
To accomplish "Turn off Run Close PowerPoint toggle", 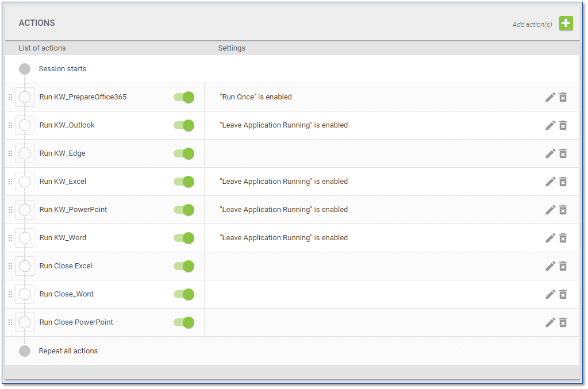I will (184, 322).
